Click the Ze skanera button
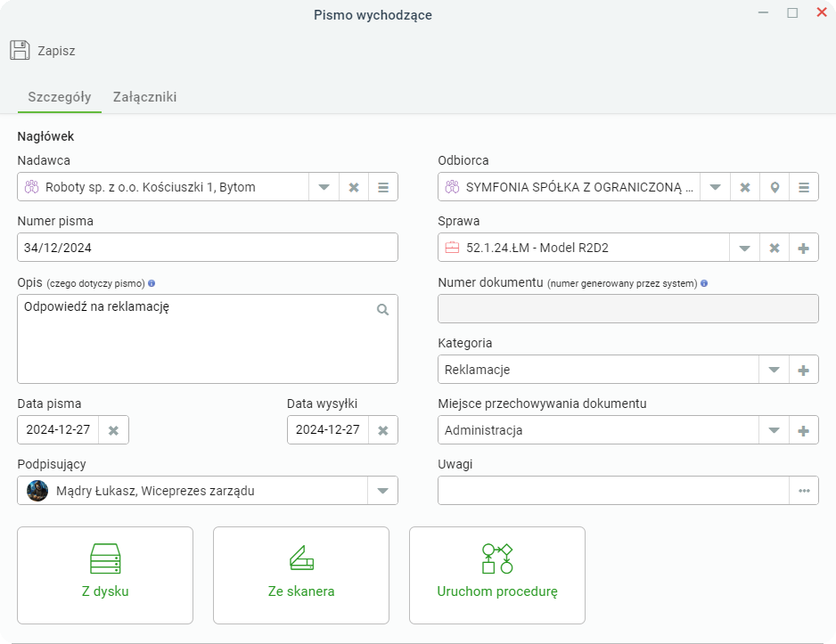This screenshot has height=644, width=836. click(301, 575)
